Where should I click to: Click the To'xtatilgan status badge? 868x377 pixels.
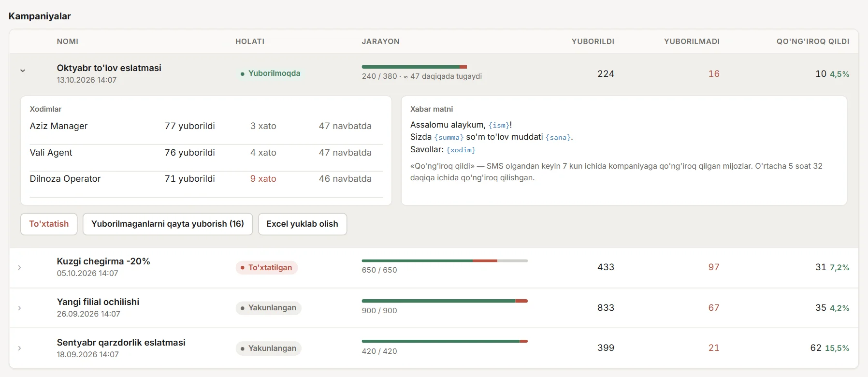pos(266,268)
